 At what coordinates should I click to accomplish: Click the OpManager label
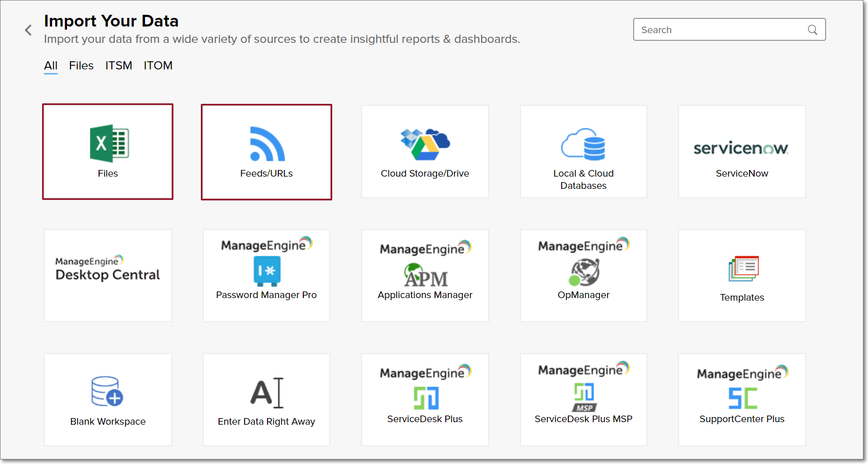(584, 295)
